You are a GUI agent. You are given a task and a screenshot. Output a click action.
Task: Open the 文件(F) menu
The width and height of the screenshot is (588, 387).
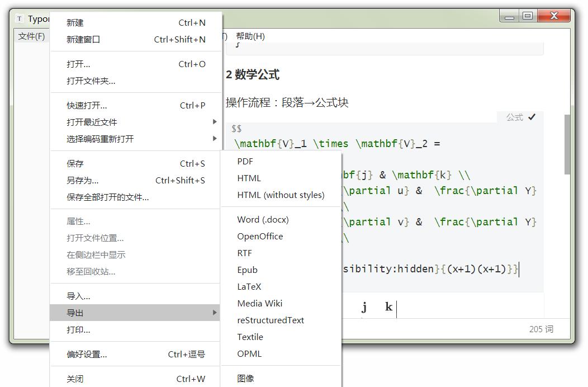click(x=31, y=36)
